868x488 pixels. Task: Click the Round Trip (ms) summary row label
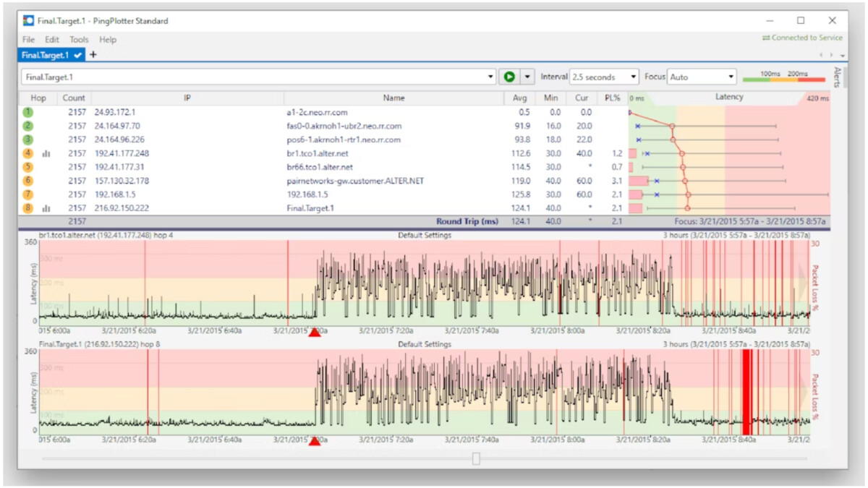click(467, 222)
